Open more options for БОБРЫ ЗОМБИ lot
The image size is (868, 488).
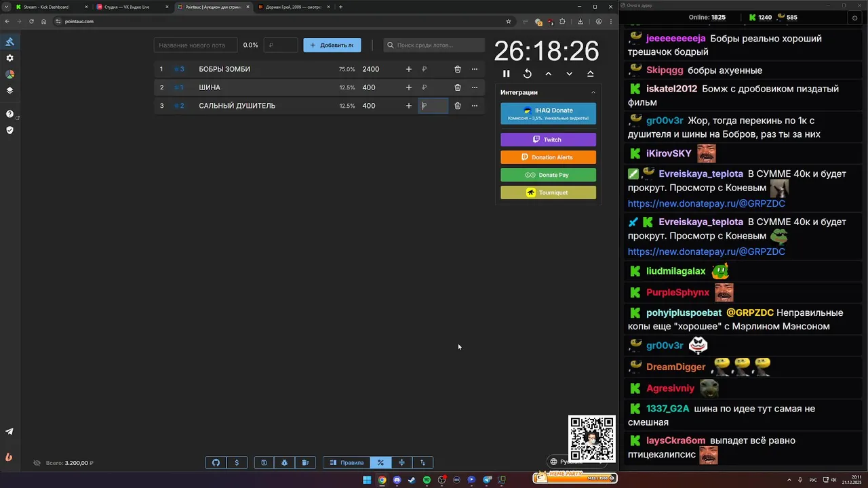click(475, 69)
